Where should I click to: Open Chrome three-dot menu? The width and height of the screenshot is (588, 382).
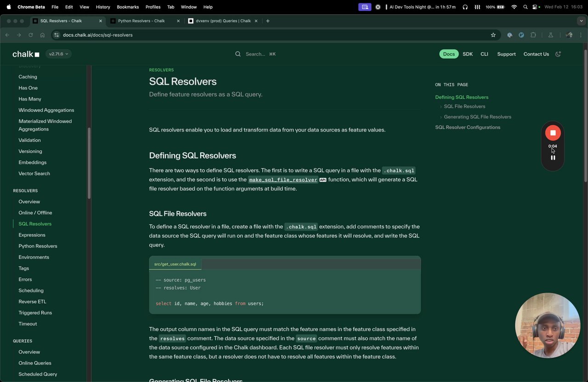click(x=581, y=35)
